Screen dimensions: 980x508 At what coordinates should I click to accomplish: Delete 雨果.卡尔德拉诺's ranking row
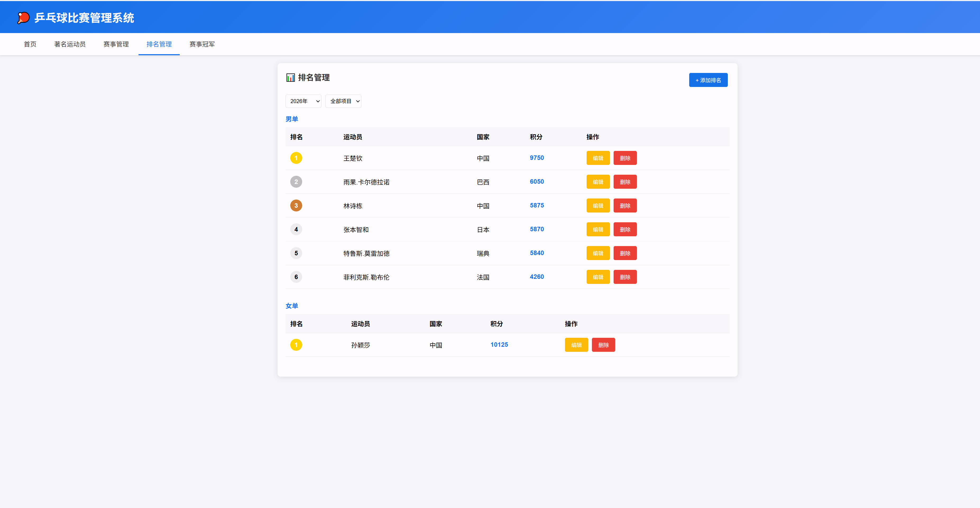coord(625,182)
